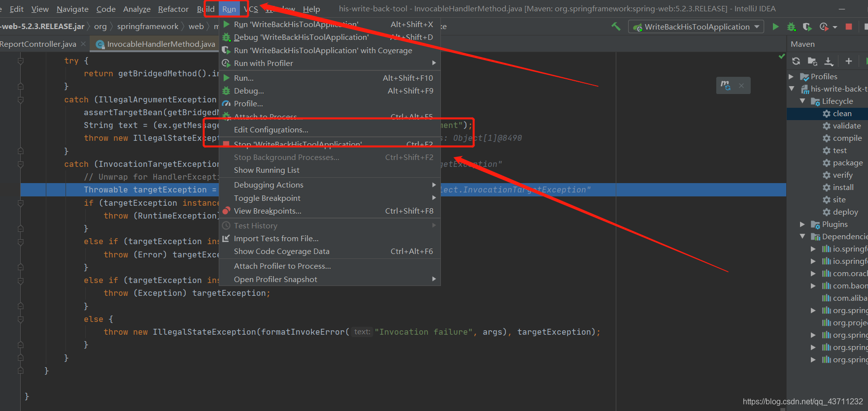Screen dimensions: 868x411
Task: Collapse the Lifecycle node
Action: pyautogui.click(x=802, y=101)
